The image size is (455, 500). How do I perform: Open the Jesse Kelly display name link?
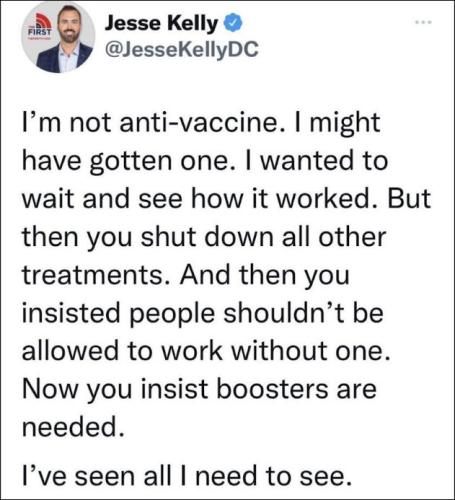[161, 23]
